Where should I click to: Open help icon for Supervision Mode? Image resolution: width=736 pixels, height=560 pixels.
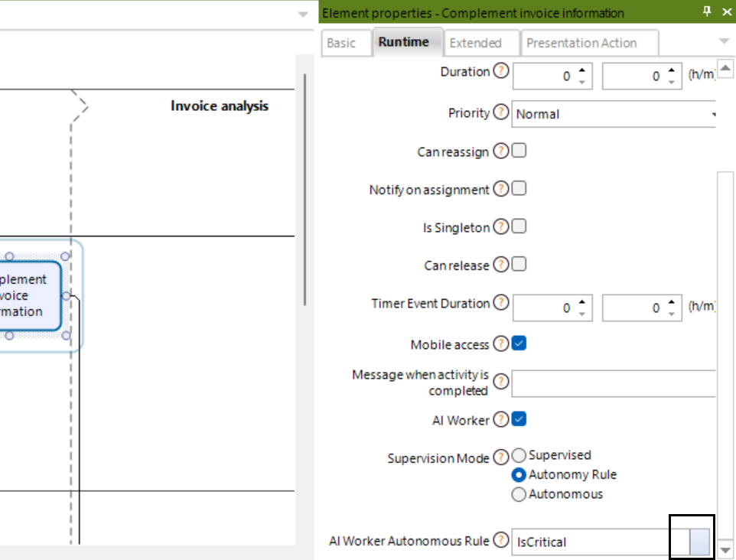[501, 457]
